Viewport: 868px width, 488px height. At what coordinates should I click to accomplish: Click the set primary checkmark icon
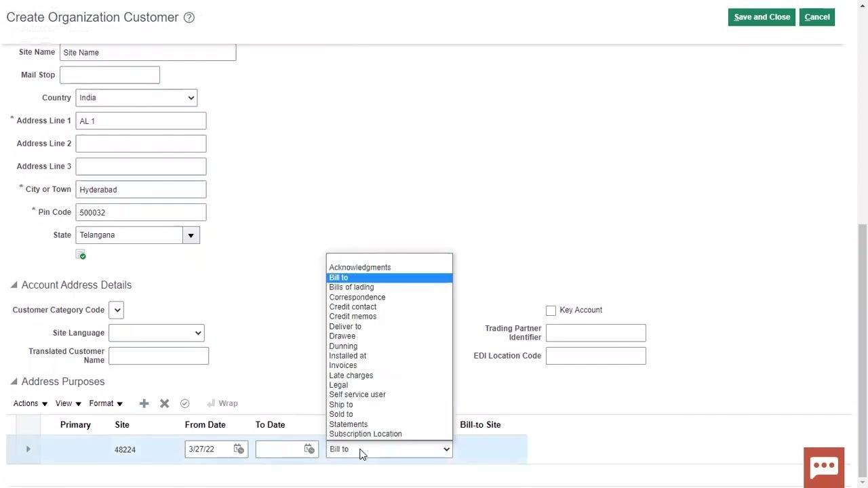(x=184, y=403)
